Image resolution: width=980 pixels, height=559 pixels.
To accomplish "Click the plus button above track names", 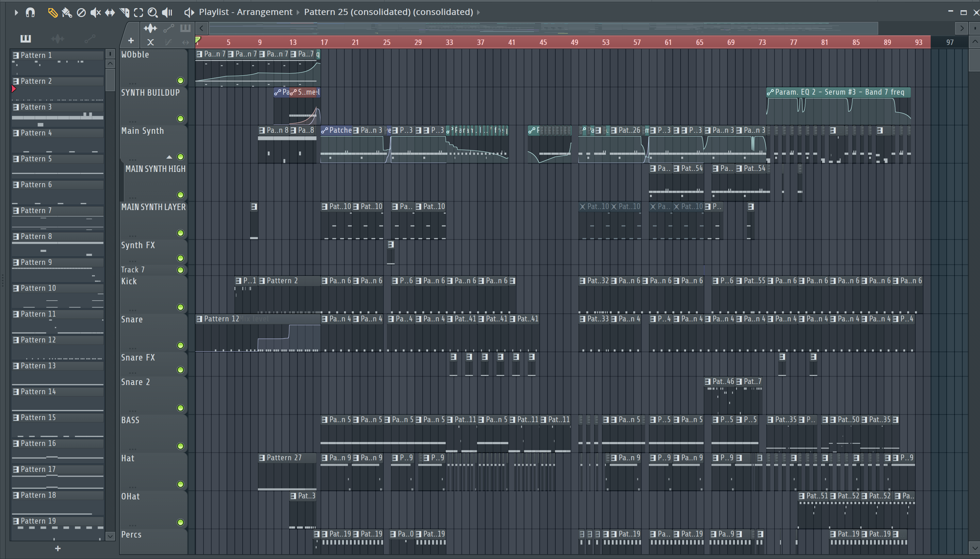I will coord(131,41).
